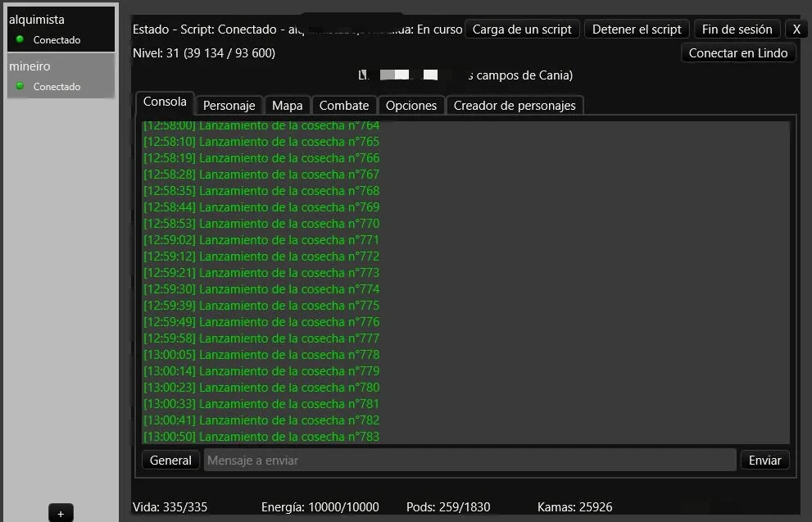The width and height of the screenshot is (812, 522).
Task: Click the Energía: 10000/10000 status value
Action: coord(320,507)
